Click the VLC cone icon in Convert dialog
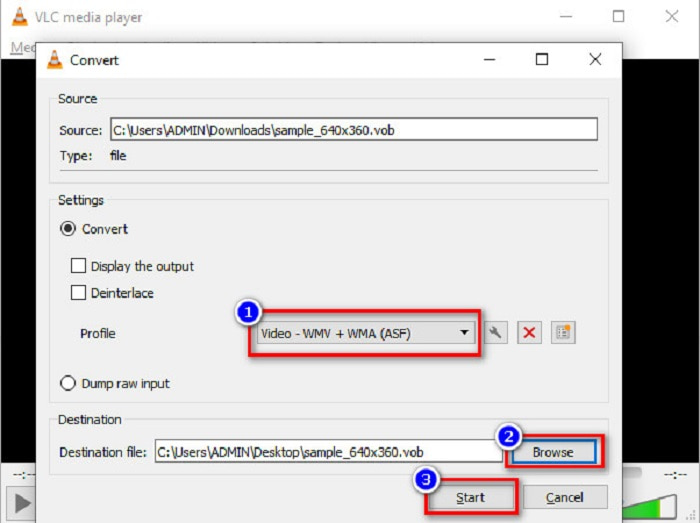700x523 pixels. pos(55,60)
